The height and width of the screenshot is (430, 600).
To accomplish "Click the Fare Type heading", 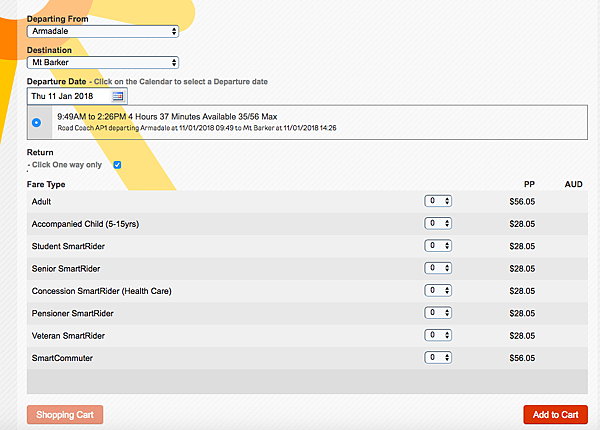I will (46, 184).
